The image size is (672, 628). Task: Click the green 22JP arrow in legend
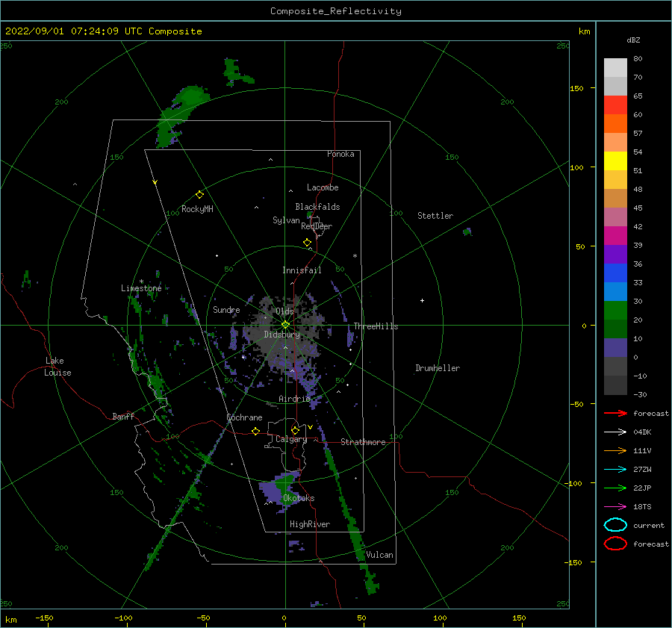coord(615,488)
